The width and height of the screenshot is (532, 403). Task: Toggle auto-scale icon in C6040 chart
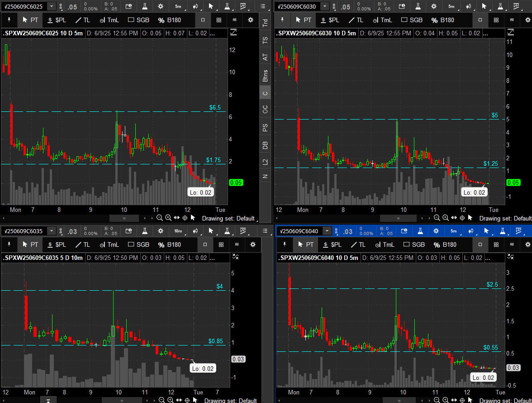(x=511, y=257)
